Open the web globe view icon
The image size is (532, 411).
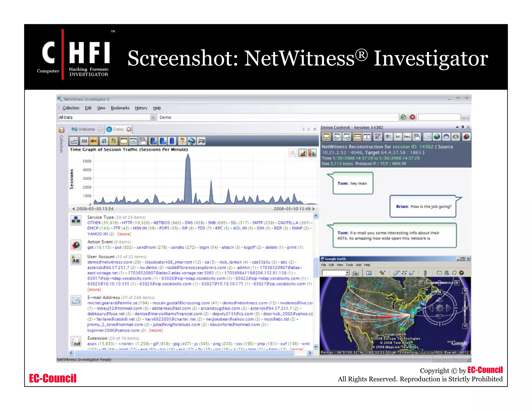pos(437,137)
